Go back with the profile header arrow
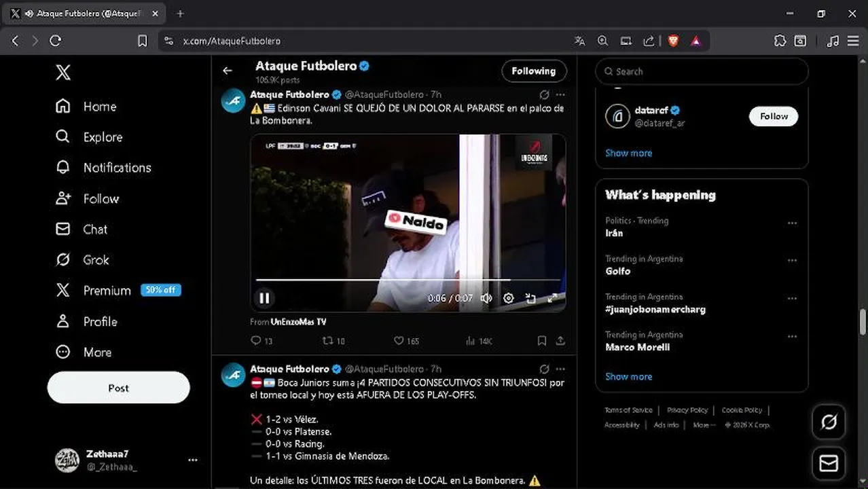868x489 pixels. [x=228, y=71]
